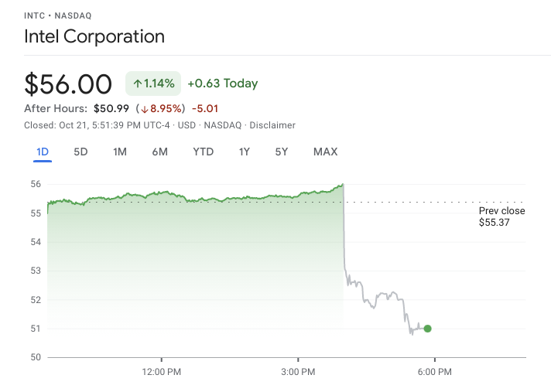Open the 1M chart view
Screen dimensions: 551x392
(120, 152)
